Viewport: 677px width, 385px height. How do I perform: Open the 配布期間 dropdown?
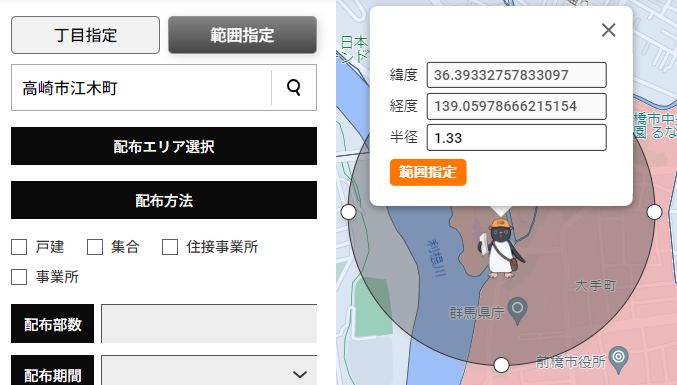209,371
